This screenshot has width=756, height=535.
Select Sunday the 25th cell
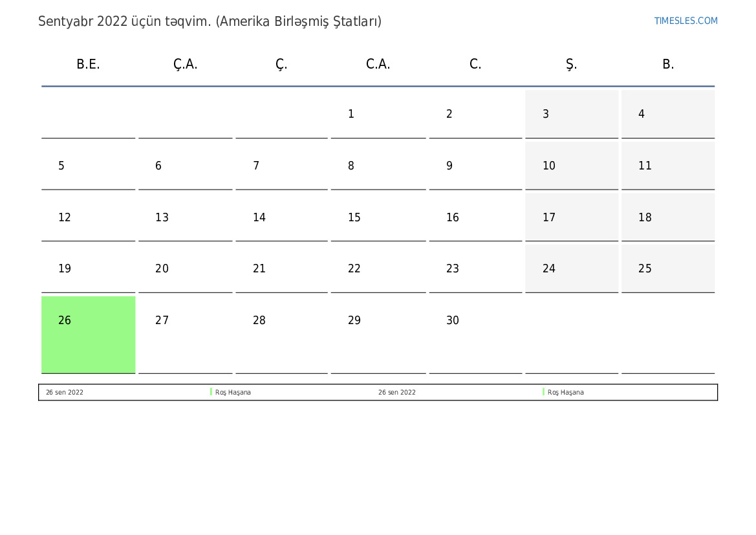coord(667,268)
